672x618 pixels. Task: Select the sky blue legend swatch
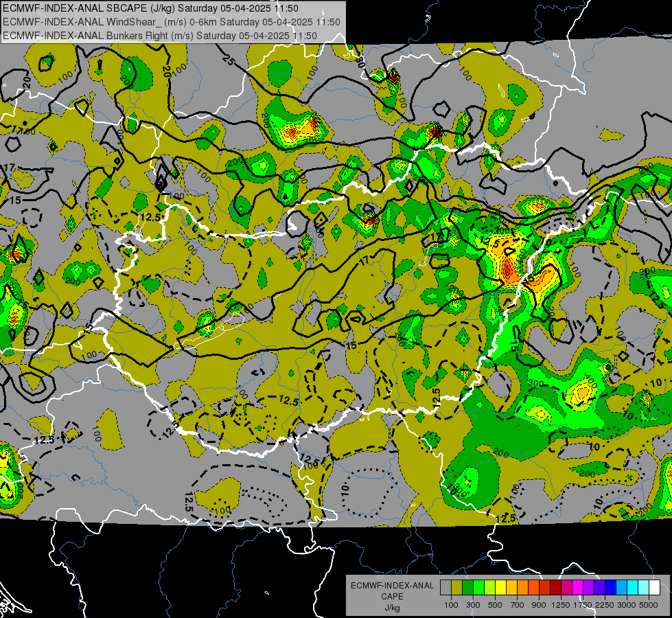[621, 588]
